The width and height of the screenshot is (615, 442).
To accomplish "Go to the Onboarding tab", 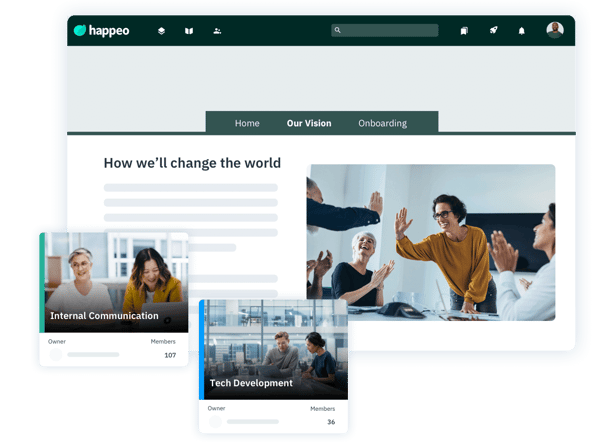I will (382, 123).
